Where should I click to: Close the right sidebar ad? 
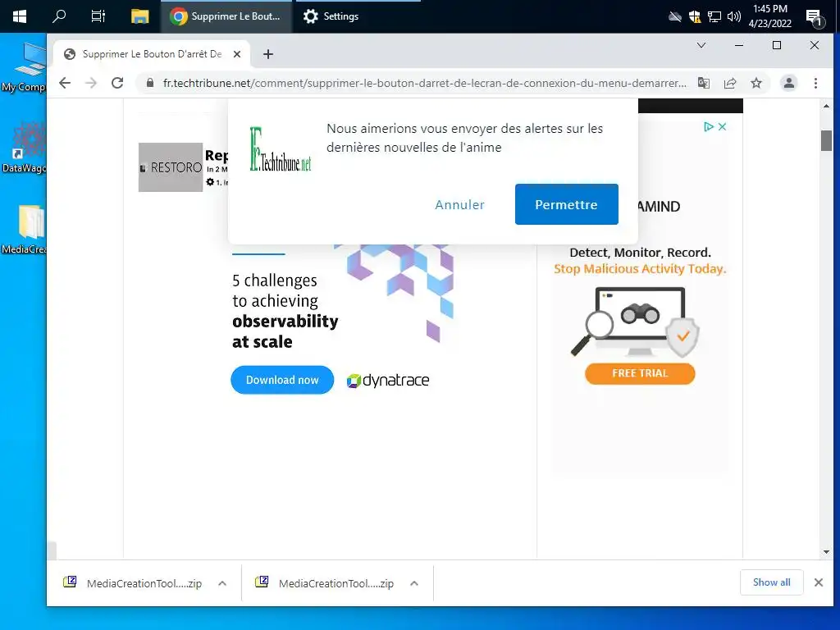pyautogui.click(x=722, y=127)
